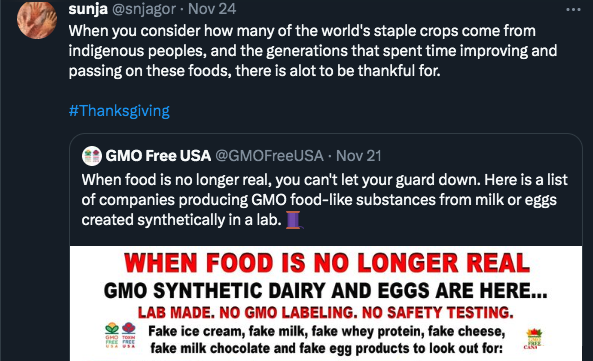Click the sunja display name

pos(88,8)
